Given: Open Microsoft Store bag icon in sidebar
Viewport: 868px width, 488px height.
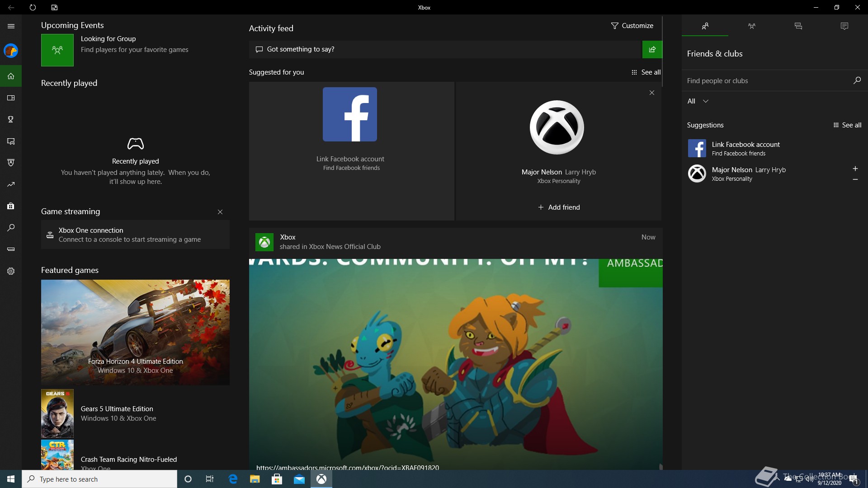Looking at the screenshot, I should (11, 206).
